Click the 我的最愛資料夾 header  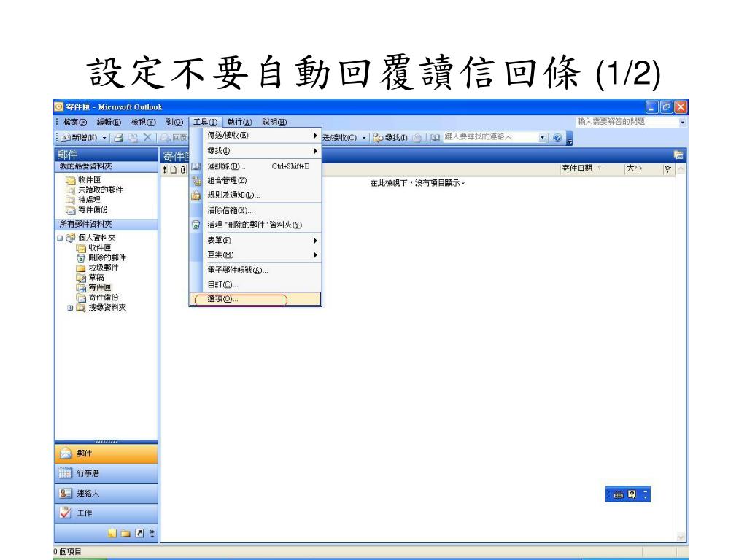click(x=107, y=166)
